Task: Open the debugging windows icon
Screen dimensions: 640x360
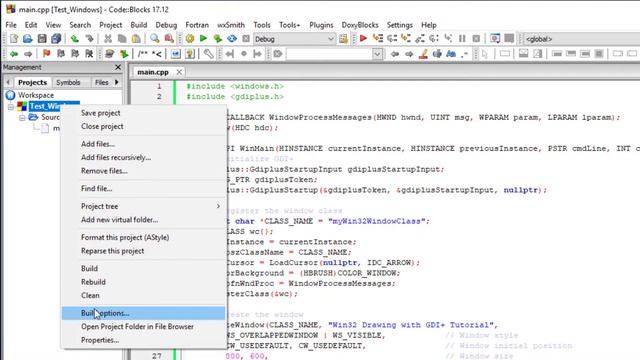Action: pos(495,39)
